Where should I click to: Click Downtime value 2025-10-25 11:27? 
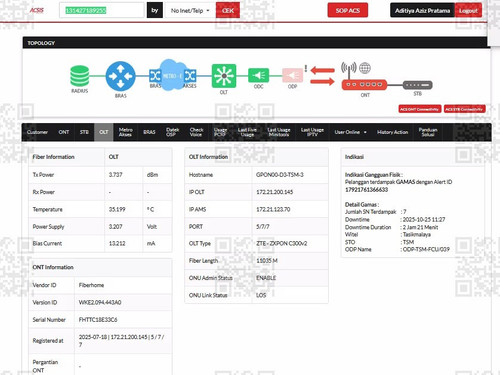click(424, 220)
